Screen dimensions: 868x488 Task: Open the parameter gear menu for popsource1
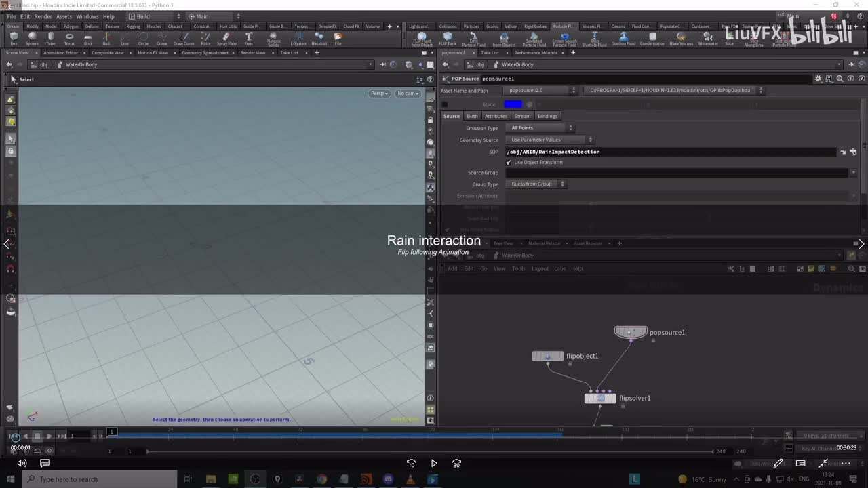click(x=818, y=79)
